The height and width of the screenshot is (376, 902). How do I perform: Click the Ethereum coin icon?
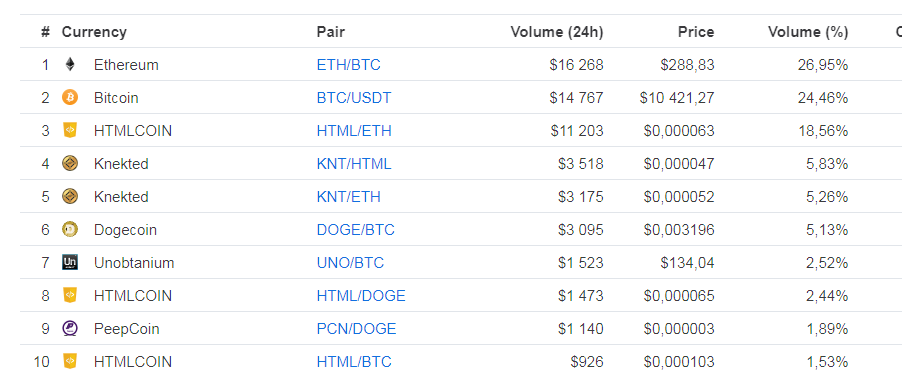pyautogui.click(x=70, y=64)
